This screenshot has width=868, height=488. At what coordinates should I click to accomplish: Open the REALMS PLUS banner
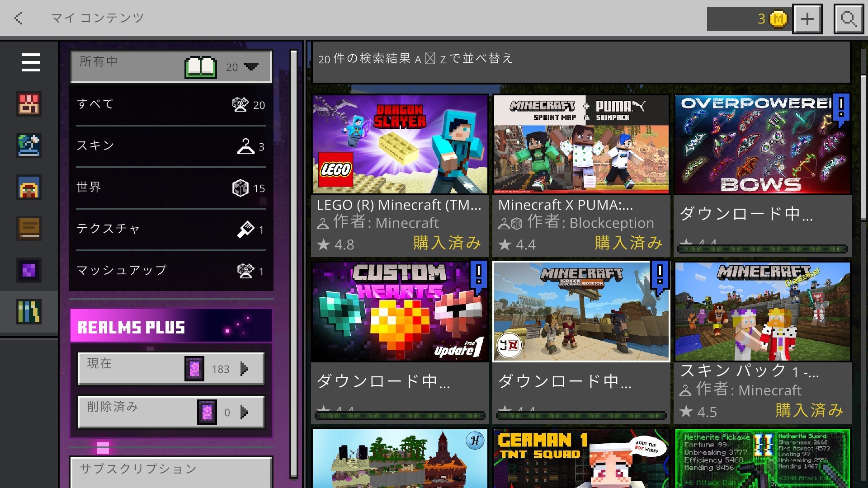pos(171,325)
